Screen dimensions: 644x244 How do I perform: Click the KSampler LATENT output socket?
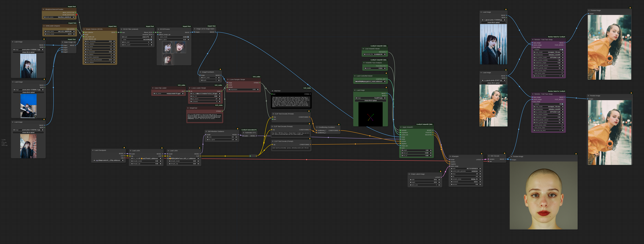click(482, 160)
